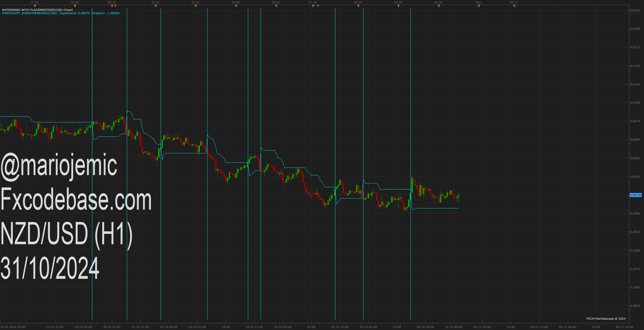
Task: Click the 16.10.2024 03:00 time axis label
Action: 13,327
